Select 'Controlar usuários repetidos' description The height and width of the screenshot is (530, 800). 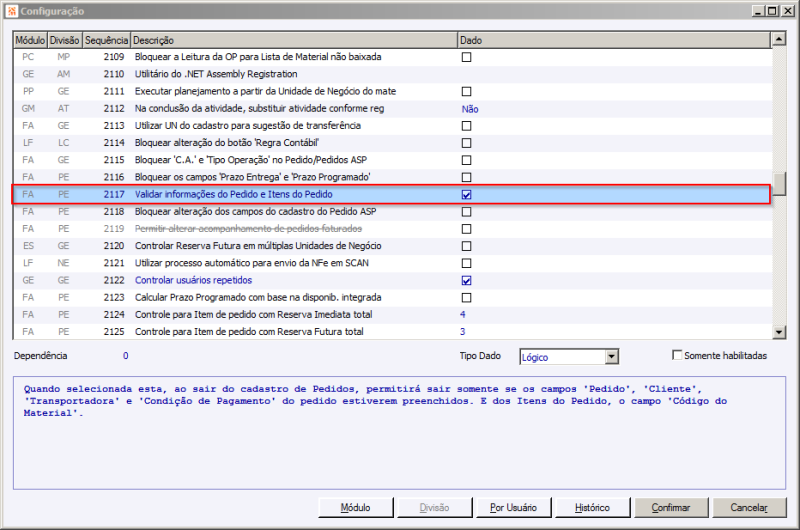(x=193, y=280)
